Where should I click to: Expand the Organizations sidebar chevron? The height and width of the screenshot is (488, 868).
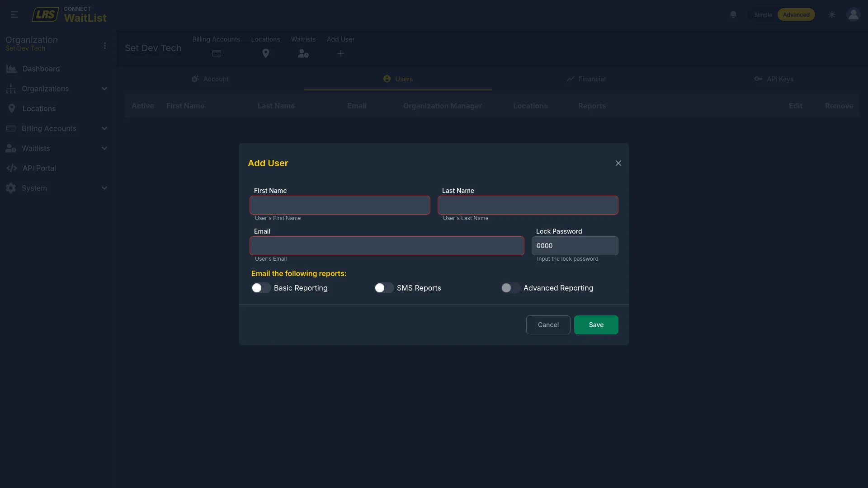pyautogui.click(x=104, y=89)
